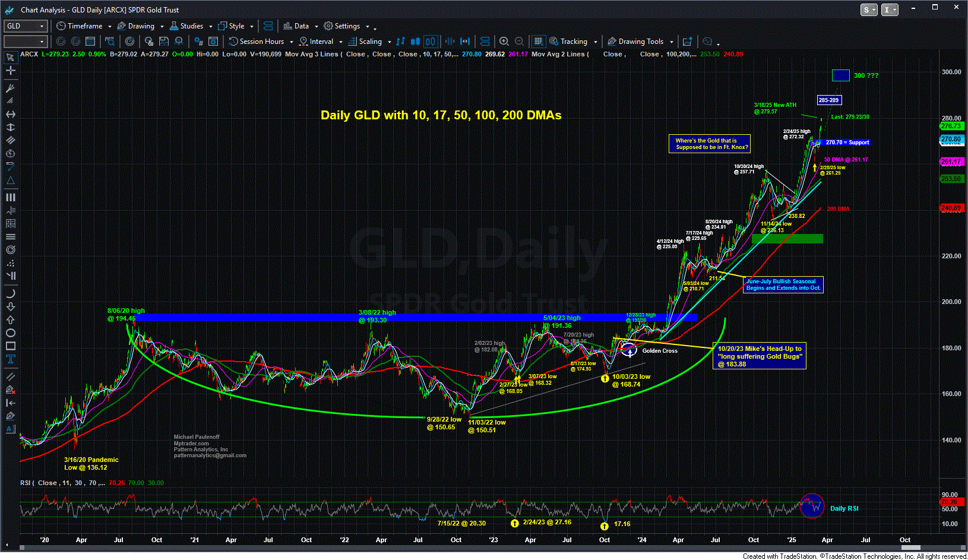Viewport: 968px width, 560px height.
Task: Click the 276.73 green price label on axis
Action: pos(951,126)
